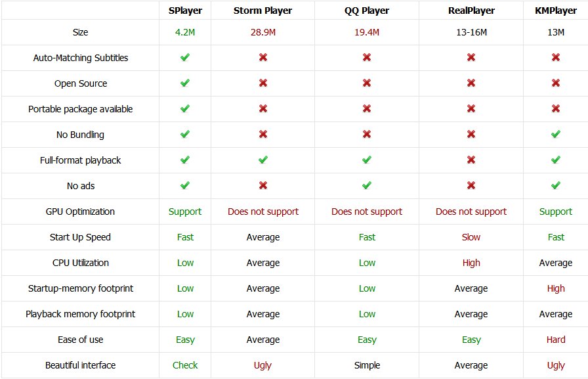
Task: Click the KMPlayer Portable package red cross
Action: click(556, 108)
